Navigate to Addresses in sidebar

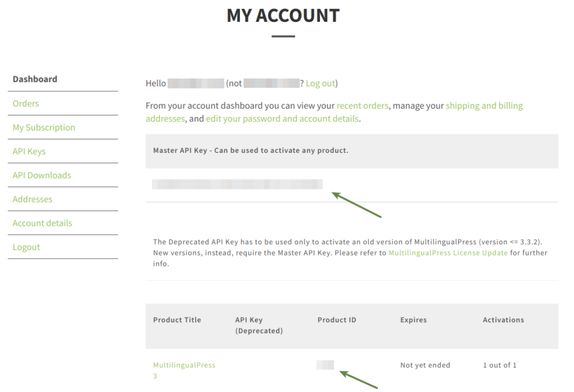[33, 199]
